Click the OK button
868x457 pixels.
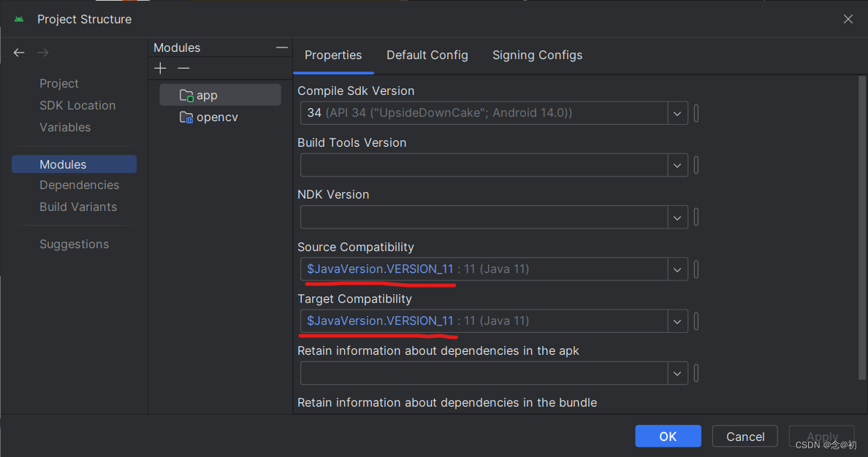point(667,436)
